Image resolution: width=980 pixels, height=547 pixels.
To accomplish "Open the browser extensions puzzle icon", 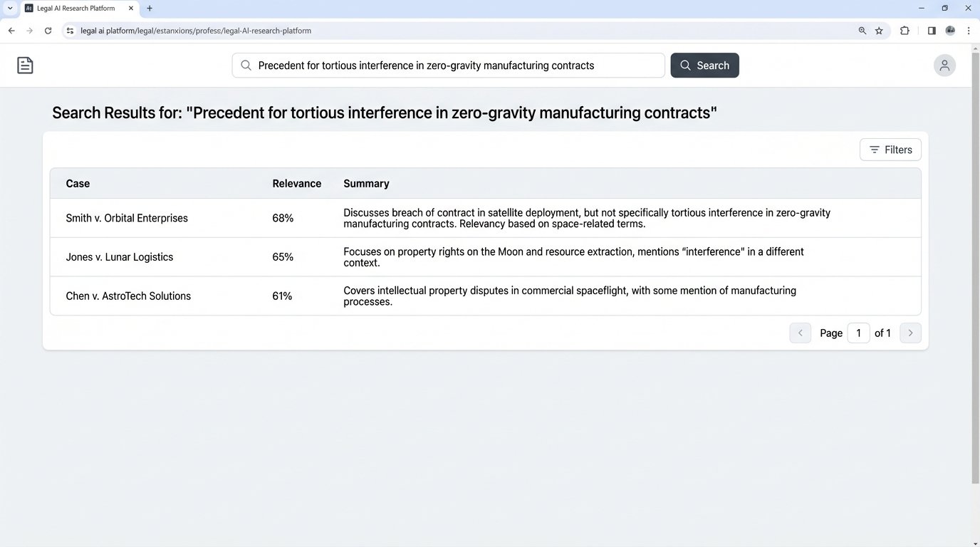I will coord(905,31).
